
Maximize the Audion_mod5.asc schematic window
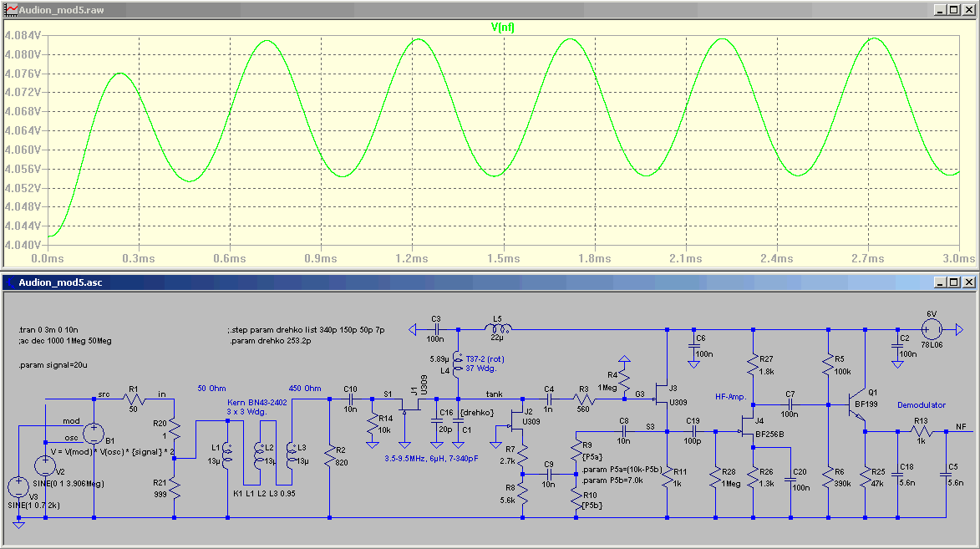click(x=954, y=282)
